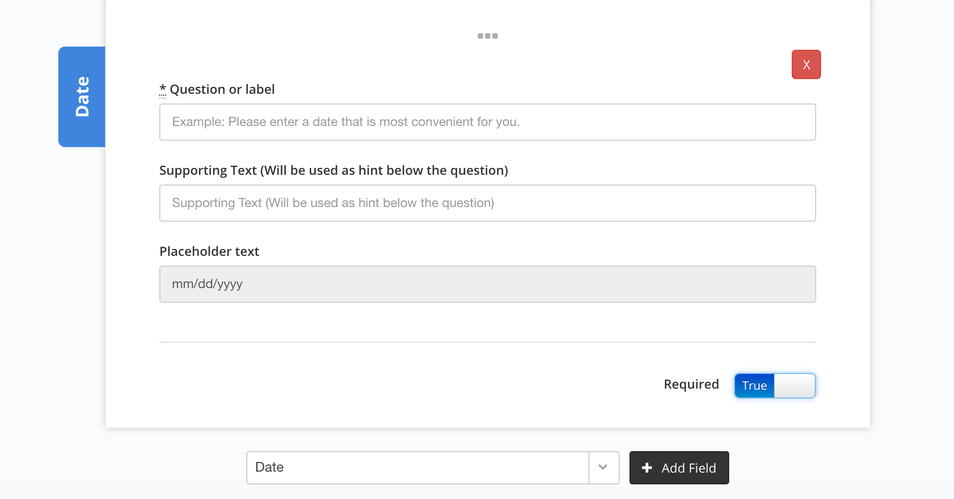This screenshot has height=499, width=954.
Task: Click the asterisk required marker
Action: [x=162, y=89]
